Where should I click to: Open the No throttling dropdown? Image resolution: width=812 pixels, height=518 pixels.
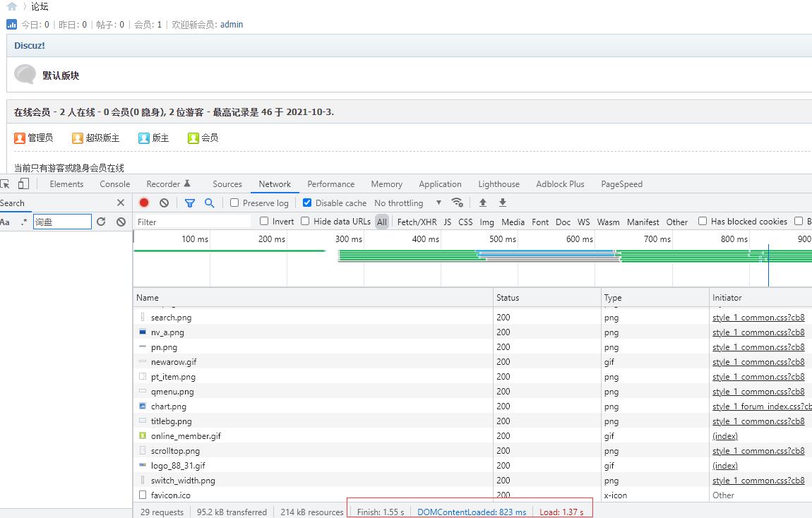coord(408,203)
